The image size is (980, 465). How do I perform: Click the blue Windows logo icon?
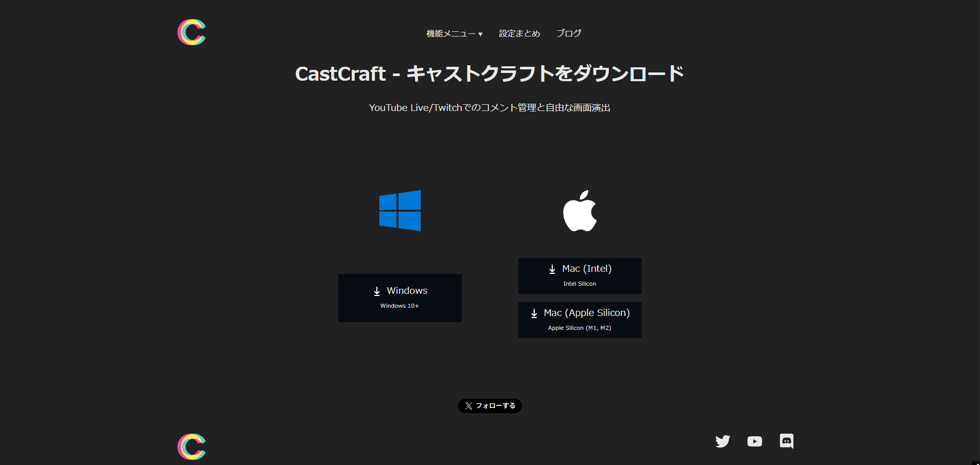[400, 211]
